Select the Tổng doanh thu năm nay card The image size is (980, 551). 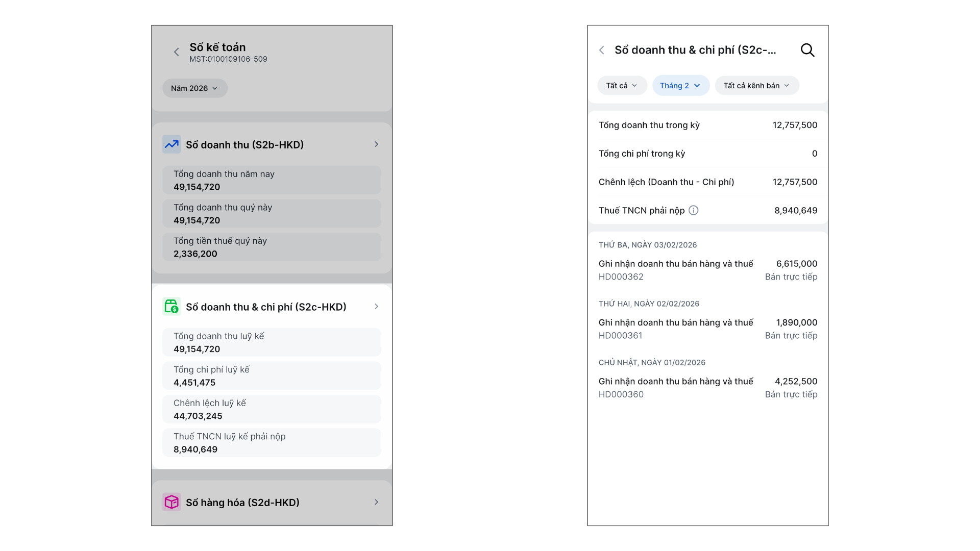click(272, 180)
